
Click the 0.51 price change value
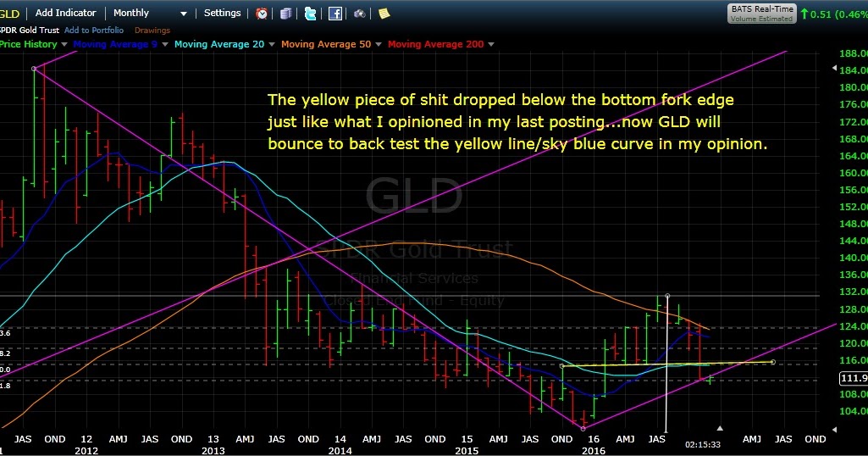click(821, 14)
